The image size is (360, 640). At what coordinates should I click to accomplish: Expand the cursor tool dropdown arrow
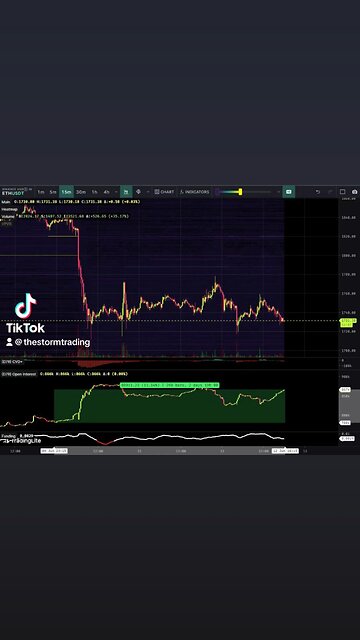pos(148,192)
